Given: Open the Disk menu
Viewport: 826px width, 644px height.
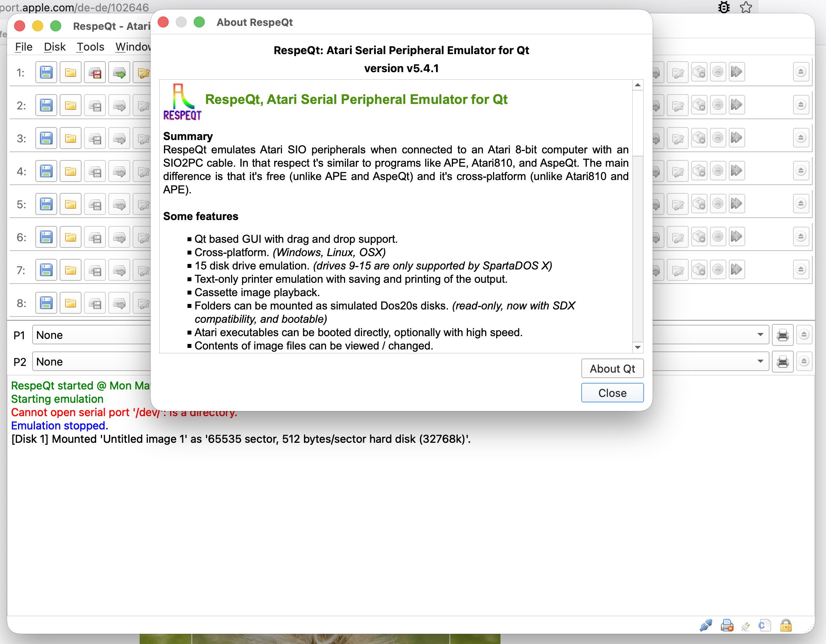Looking at the screenshot, I should 55,47.
